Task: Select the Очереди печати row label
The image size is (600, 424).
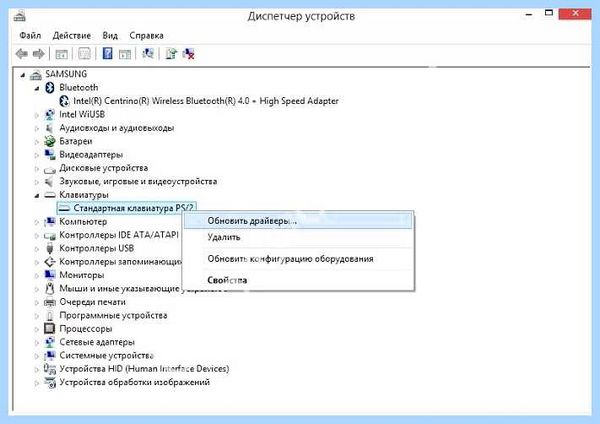Action: click(92, 302)
